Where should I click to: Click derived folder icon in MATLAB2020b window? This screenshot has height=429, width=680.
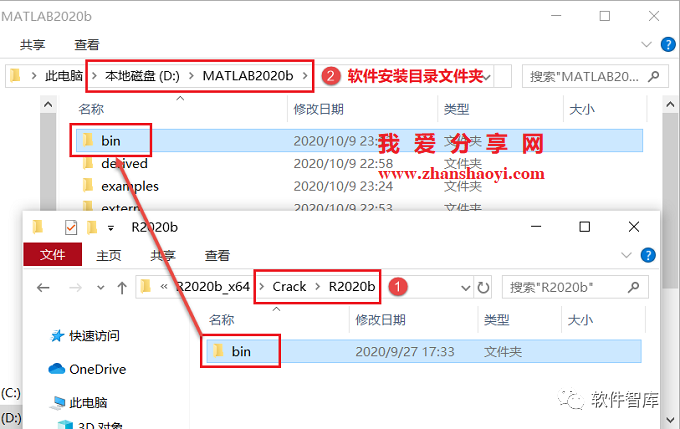88,163
